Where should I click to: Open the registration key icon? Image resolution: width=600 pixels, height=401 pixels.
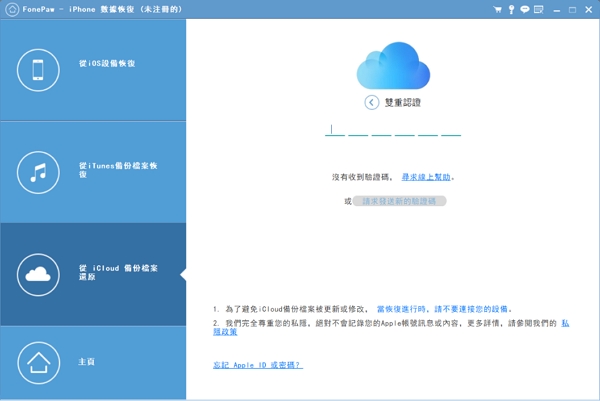click(511, 10)
